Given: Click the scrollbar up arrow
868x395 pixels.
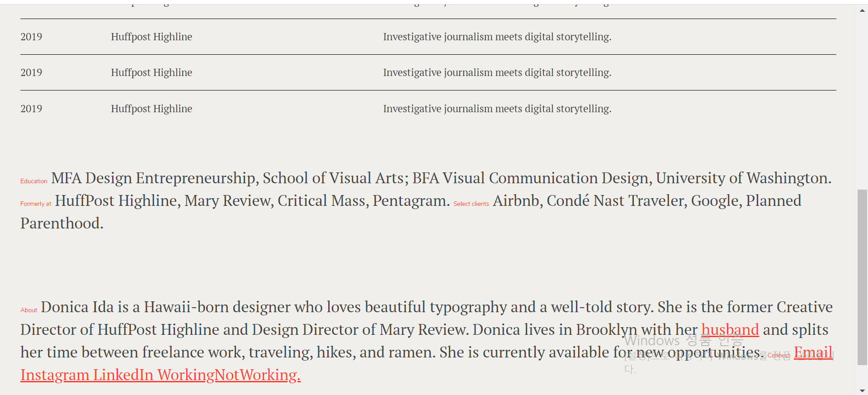Looking at the screenshot, I should [x=863, y=10].
